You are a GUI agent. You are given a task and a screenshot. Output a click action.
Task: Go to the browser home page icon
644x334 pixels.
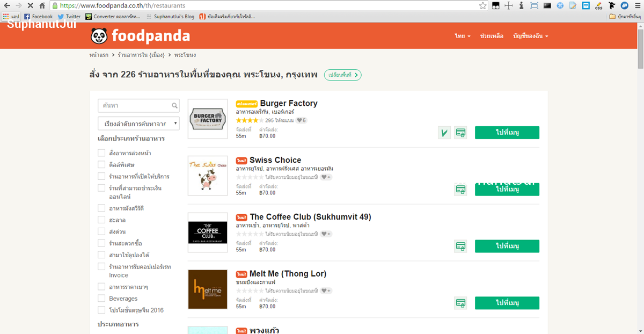point(42,5)
